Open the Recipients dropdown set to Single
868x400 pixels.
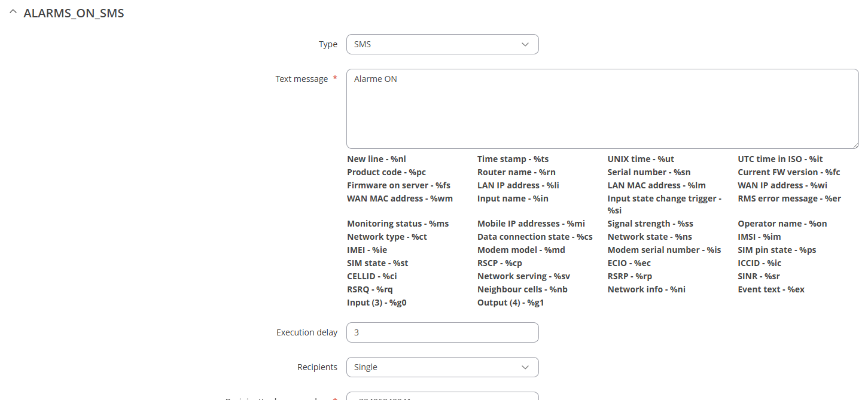coord(442,367)
